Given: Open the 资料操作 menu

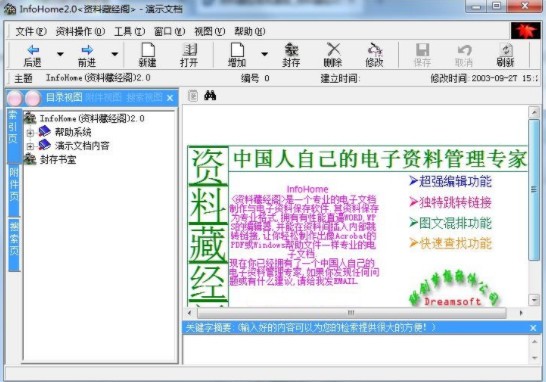Looking at the screenshot, I should pyautogui.click(x=80, y=32).
